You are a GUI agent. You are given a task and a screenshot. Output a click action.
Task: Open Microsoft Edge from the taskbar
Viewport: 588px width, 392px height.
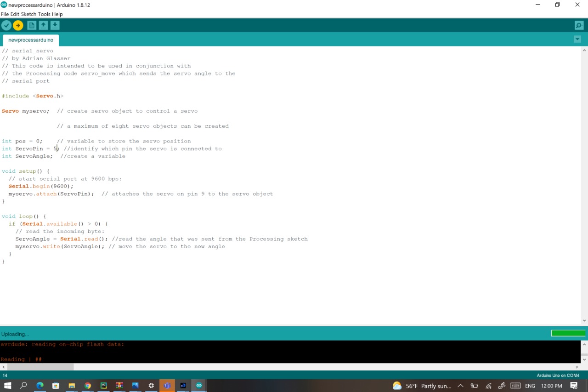tap(40, 386)
